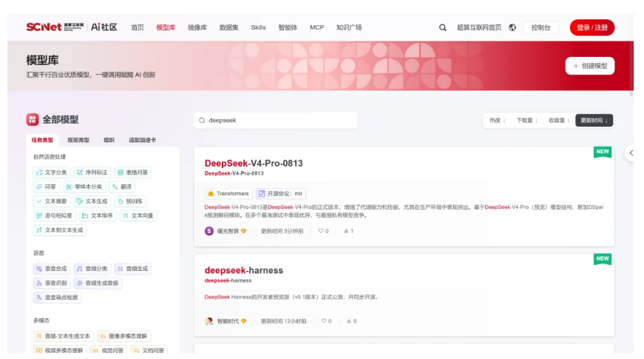The height and width of the screenshot is (359, 644).
Task: Toggle the 文本排序 filter
Action: tap(98, 215)
